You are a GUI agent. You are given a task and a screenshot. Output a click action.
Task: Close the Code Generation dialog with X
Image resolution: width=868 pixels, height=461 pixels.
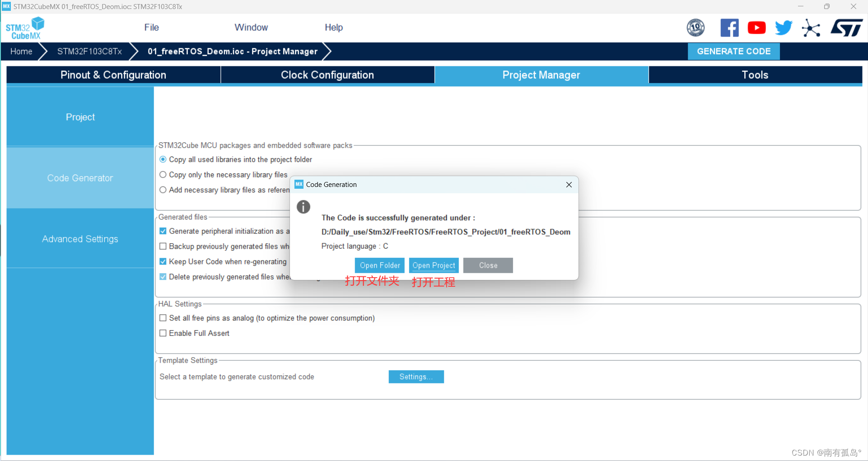pos(569,184)
